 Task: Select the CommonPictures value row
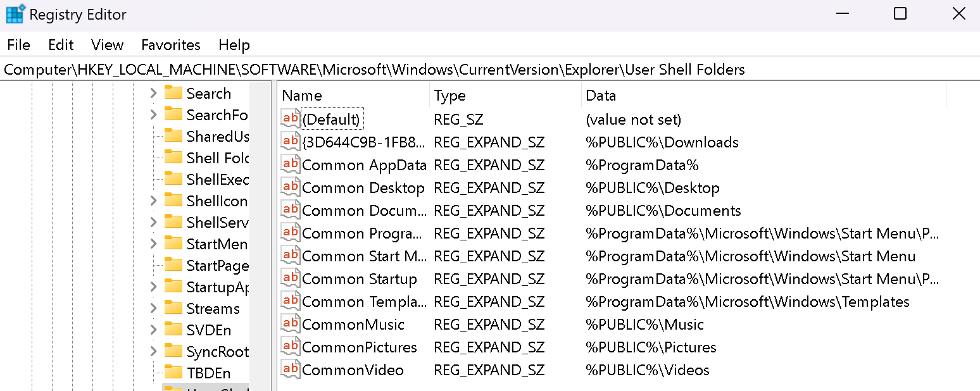click(x=612, y=347)
